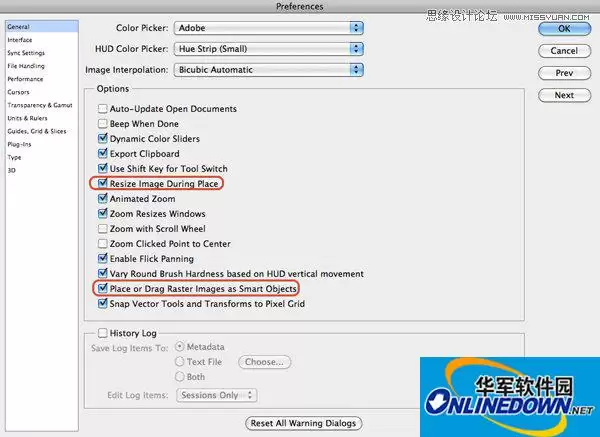600x437 pixels.
Task: Click the Cancel button
Action: pos(564,51)
